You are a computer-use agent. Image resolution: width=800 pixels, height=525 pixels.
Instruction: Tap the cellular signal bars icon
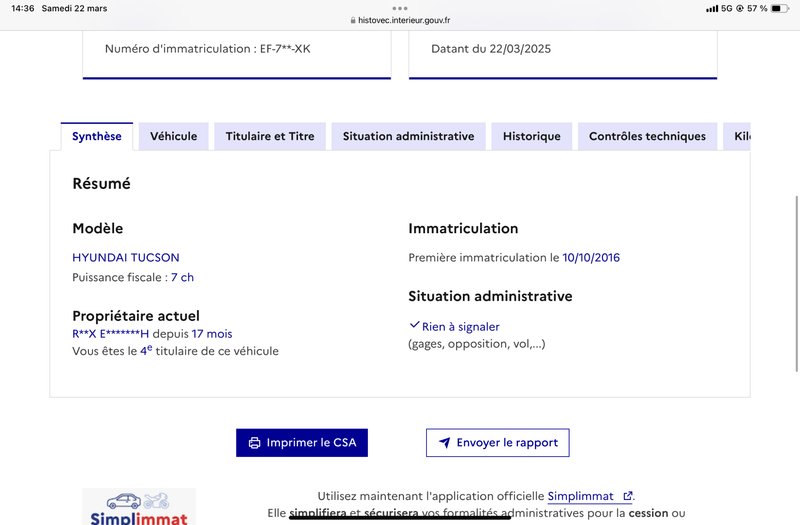(712, 9)
